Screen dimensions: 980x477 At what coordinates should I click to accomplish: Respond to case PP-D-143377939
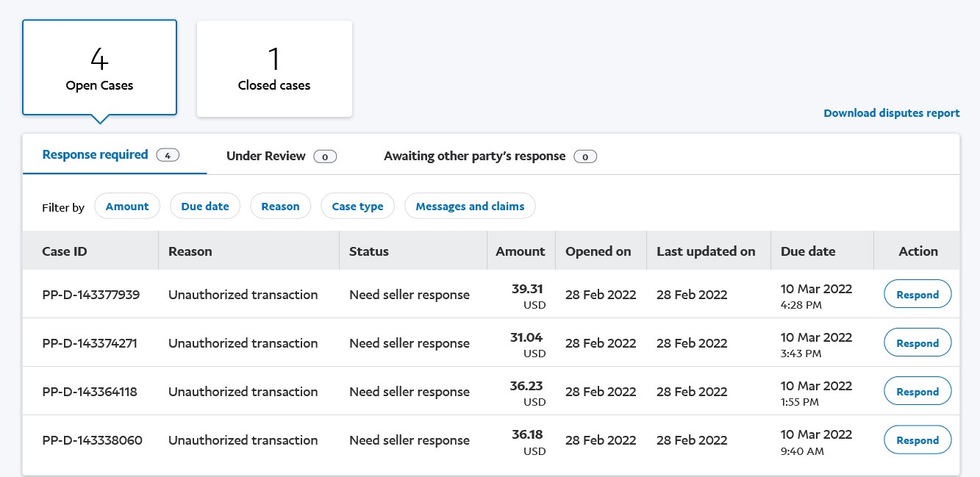click(x=918, y=295)
